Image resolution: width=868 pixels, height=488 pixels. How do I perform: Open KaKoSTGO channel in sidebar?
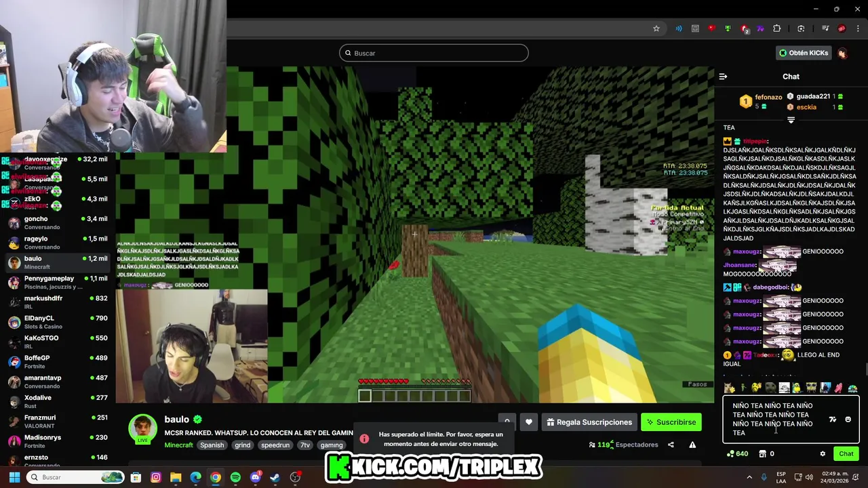click(56, 342)
